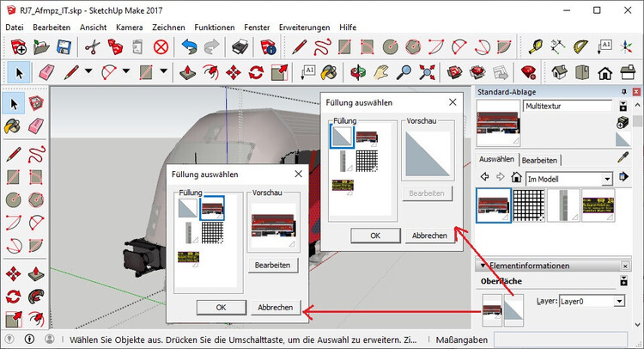The image size is (644, 349).
Task: Click the front face texture swatch in Elementinformationen
Action: [x=492, y=310]
